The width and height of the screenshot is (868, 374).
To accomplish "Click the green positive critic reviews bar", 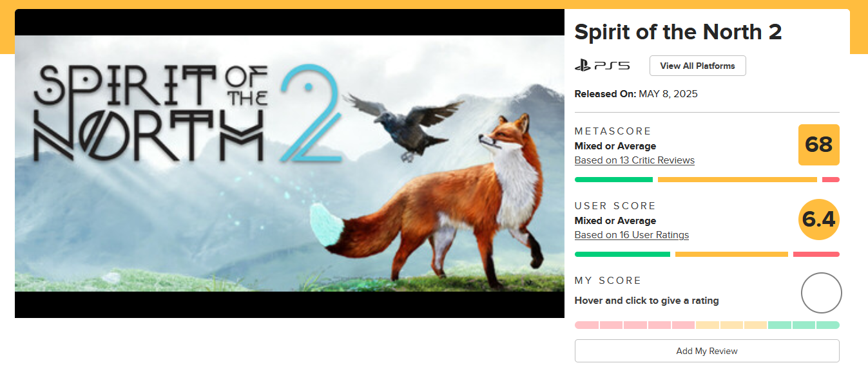I will (x=613, y=180).
